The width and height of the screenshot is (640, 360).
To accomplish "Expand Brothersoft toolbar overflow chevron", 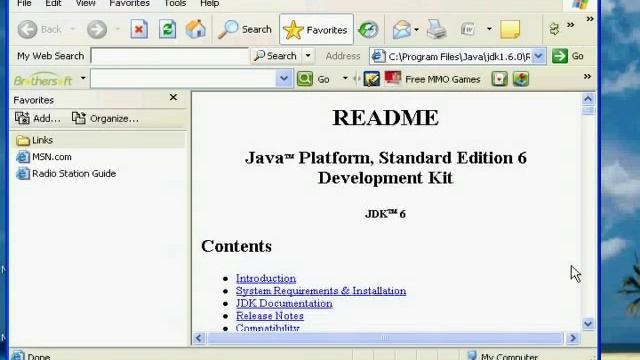I will tap(587, 77).
